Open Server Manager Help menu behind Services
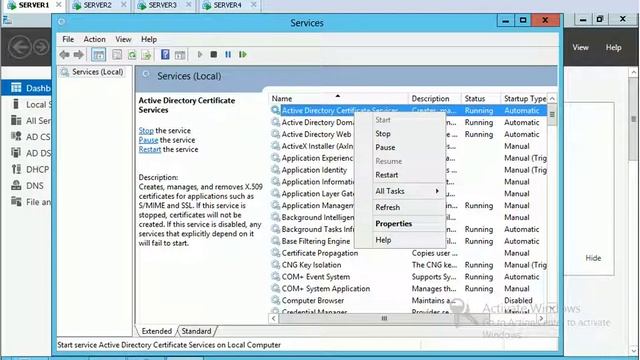640x360 pixels. tap(613, 48)
